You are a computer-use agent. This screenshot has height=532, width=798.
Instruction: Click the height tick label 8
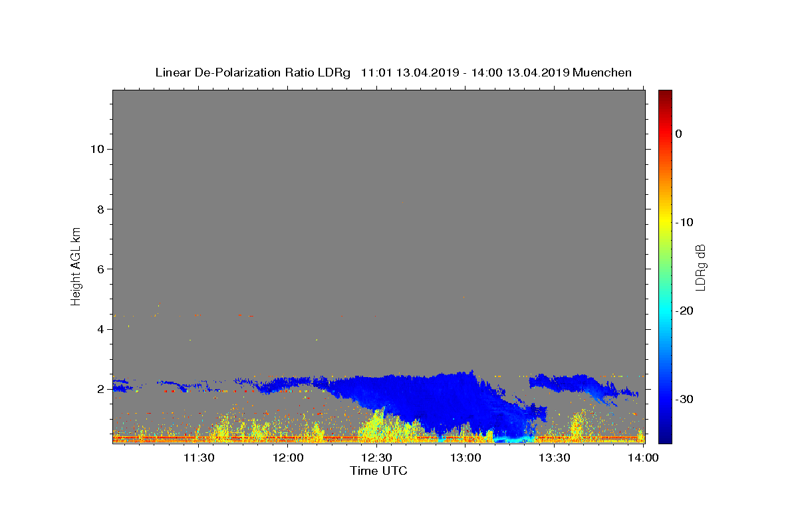coord(100,209)
